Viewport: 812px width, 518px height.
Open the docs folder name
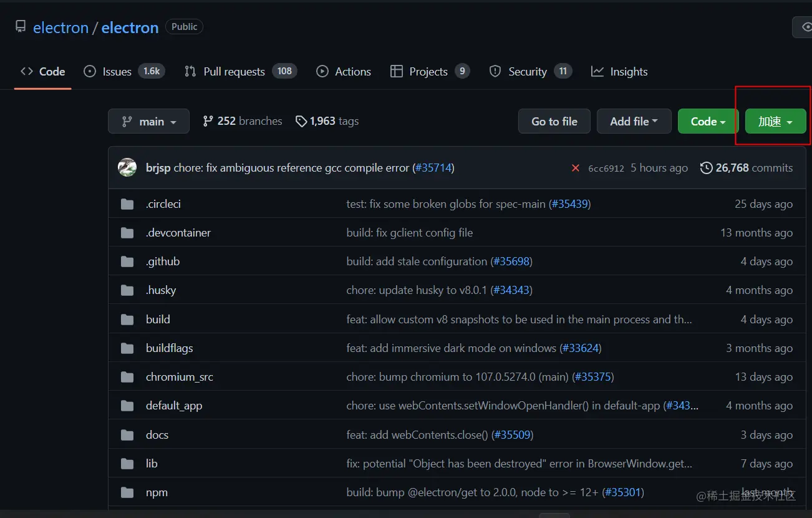[157, 435]
